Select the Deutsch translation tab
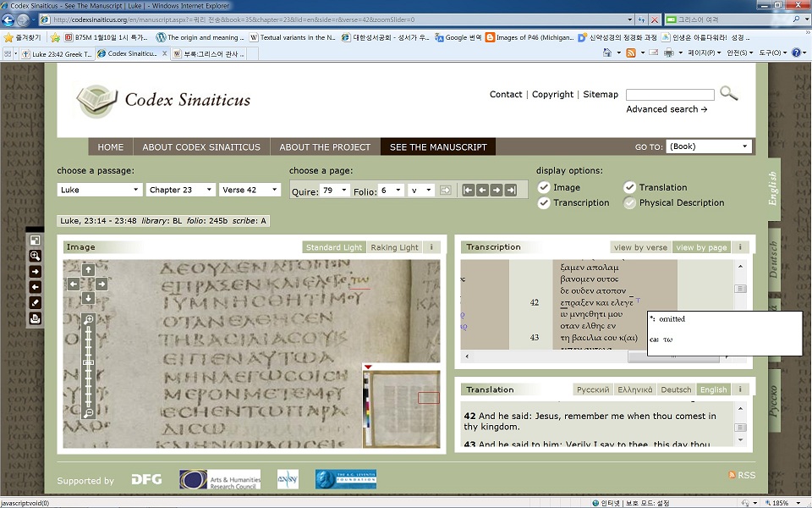 pyautogui.click(x=676, y=389)
